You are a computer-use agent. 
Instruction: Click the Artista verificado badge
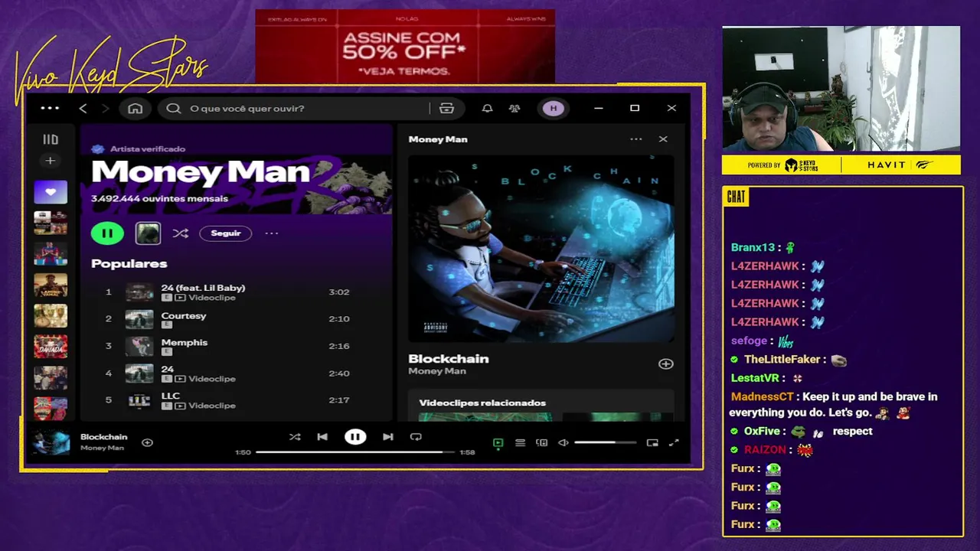point(139,149)
